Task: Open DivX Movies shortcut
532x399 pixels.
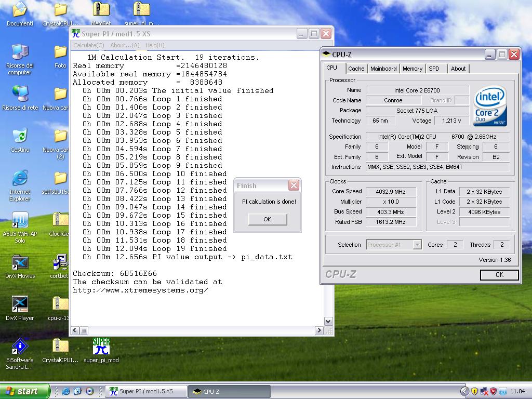Action: [x=20, y=267]
